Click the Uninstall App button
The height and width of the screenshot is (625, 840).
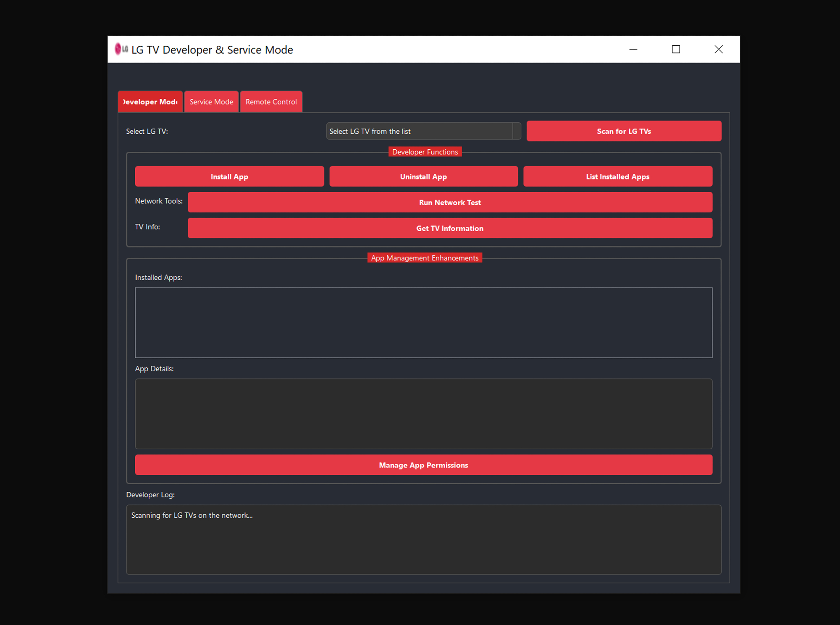pos(423,177)
